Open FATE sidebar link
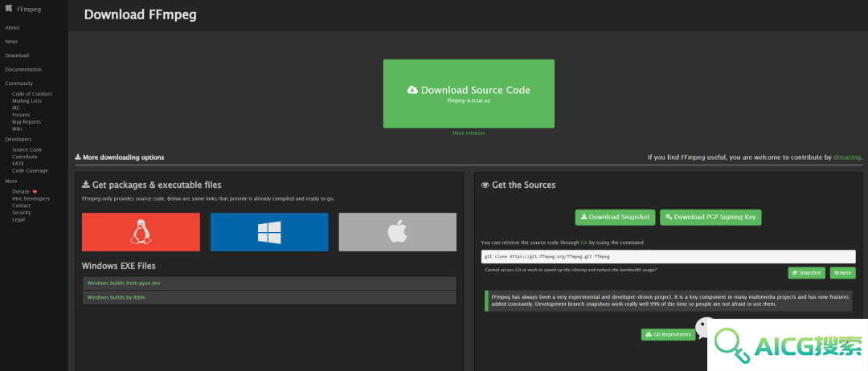This screenshot has height=371, width=868. coord(18,164)
